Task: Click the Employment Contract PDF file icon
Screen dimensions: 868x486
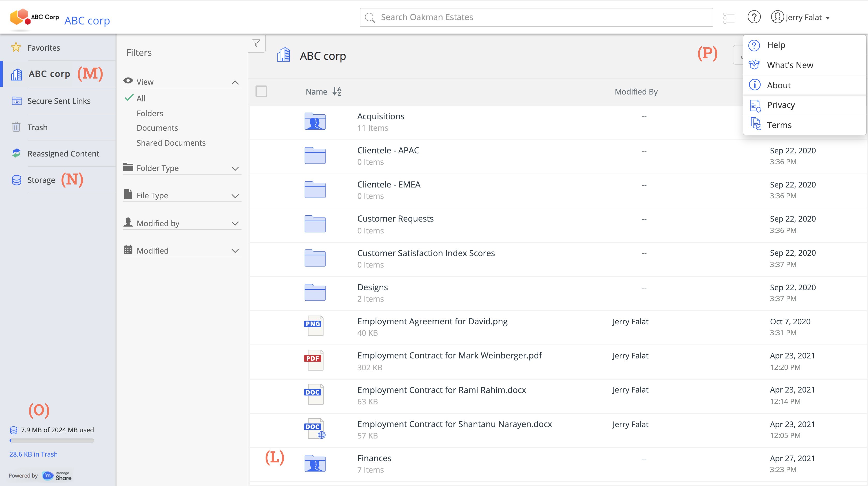Action: (x=314, y=360)
